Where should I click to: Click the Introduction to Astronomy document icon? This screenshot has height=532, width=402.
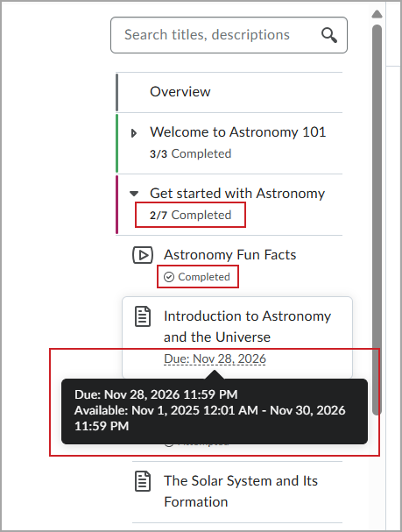tap(143, 316)
